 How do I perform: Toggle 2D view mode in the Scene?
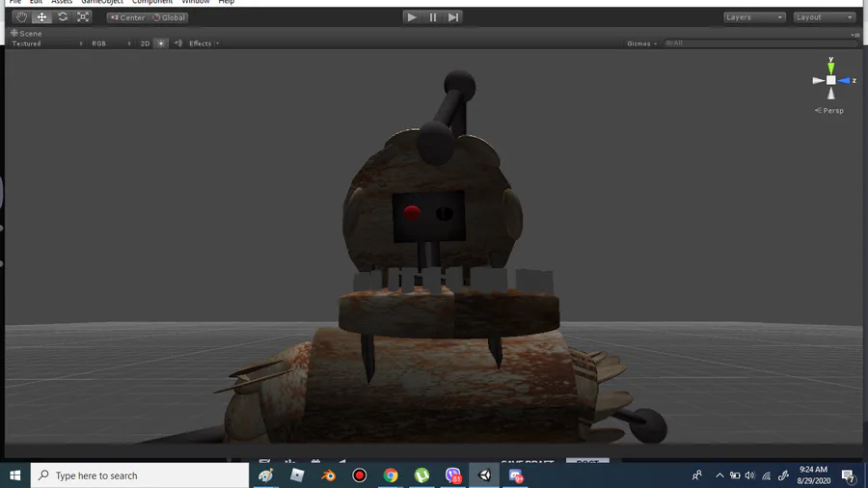[145, 43]
